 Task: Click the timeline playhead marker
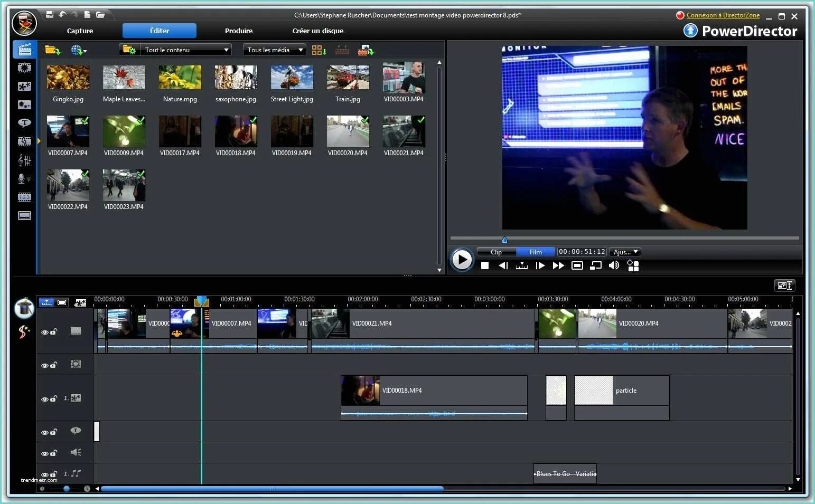click(201, 301)
